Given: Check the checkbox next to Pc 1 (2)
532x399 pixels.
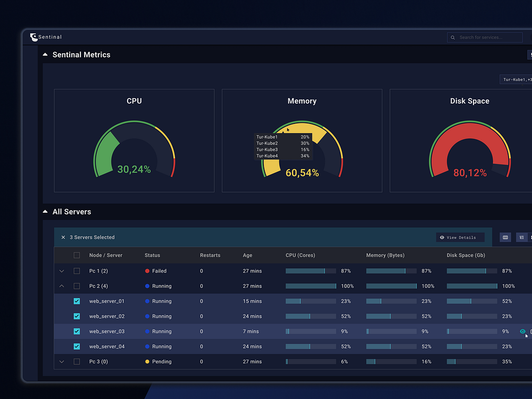Looking at the screenshot, I should click(77, 271).
